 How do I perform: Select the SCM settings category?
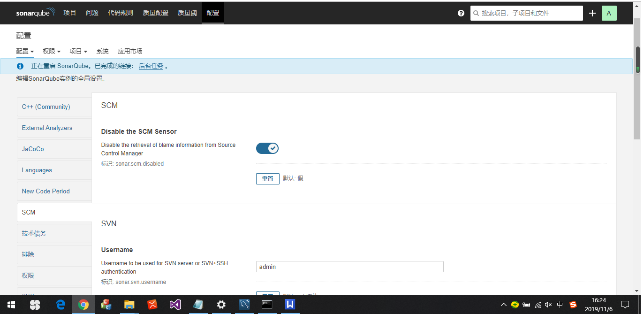click(54, 212)
